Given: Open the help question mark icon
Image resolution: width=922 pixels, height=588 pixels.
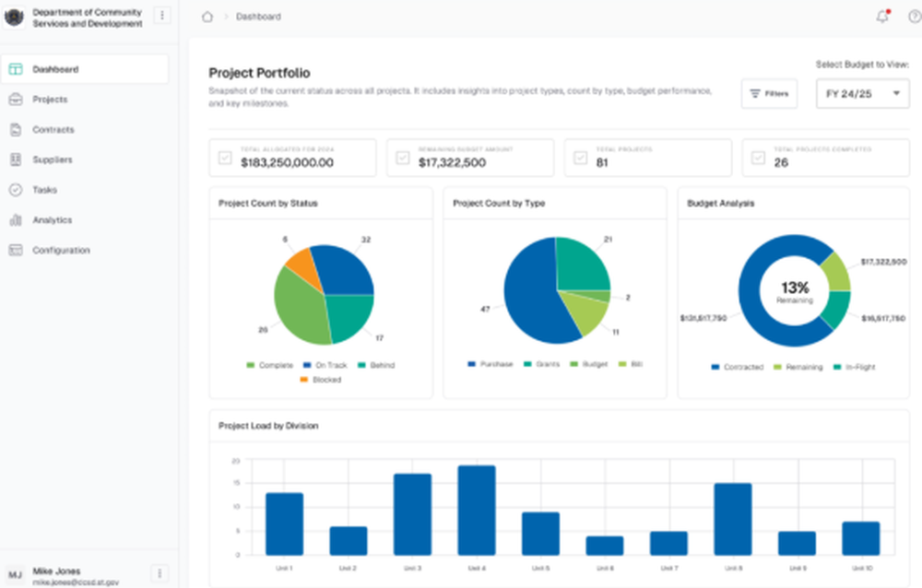Looking at the screenshot, I should tap(915, 17).
